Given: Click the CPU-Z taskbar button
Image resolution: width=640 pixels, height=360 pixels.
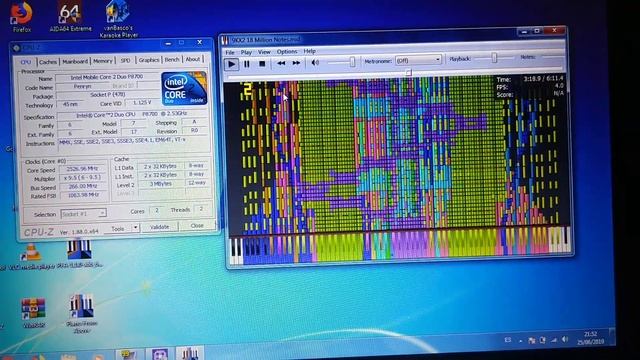Looking at the screenshot, I should pyautogui.click(x=160, y=354).
